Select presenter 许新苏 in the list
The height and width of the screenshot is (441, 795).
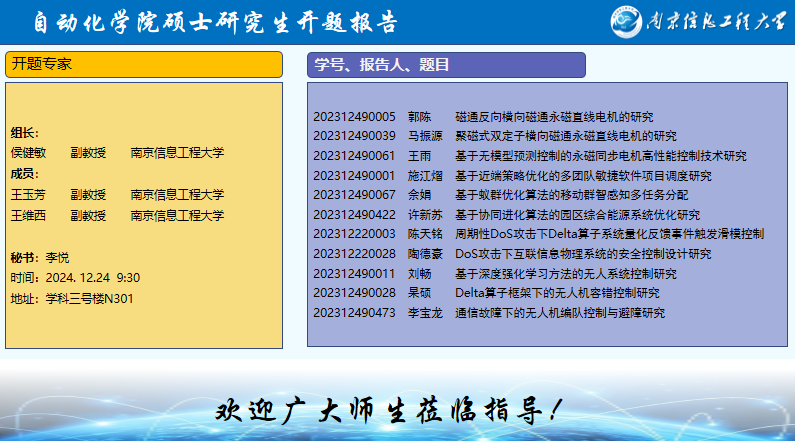click(x=425, y=215)
